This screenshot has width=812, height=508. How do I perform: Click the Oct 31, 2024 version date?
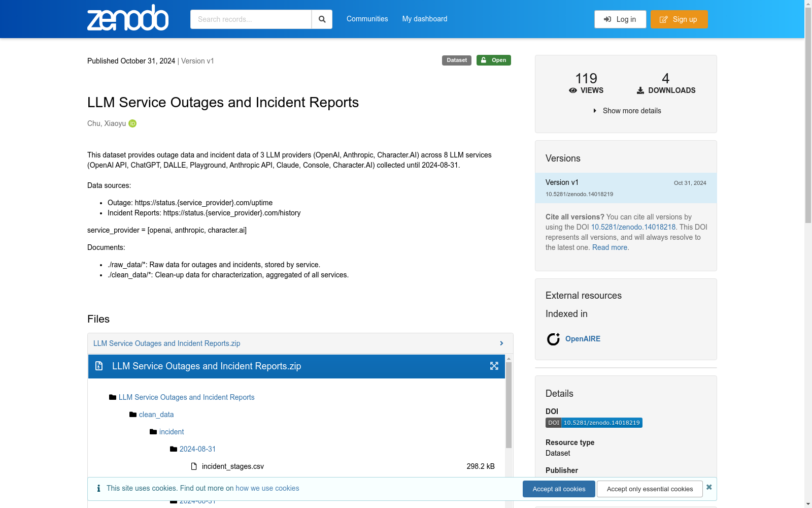pos(690,183)
